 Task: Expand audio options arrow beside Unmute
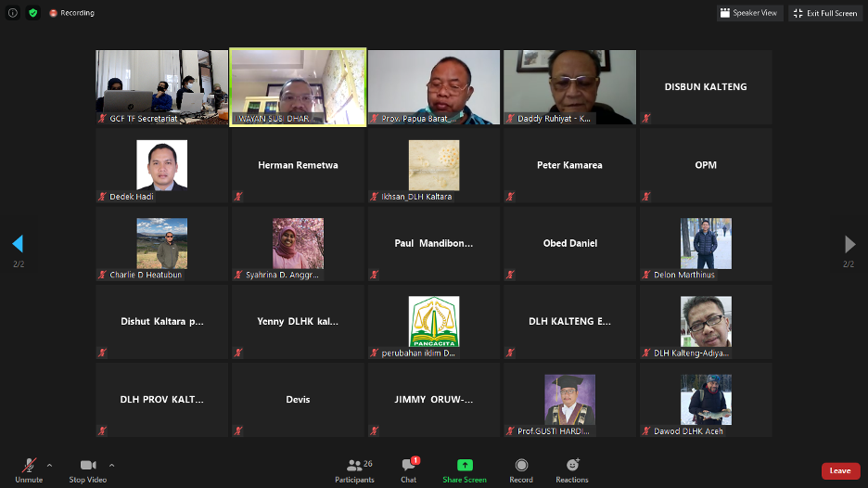pyautogui.click(x=49, y=465)
